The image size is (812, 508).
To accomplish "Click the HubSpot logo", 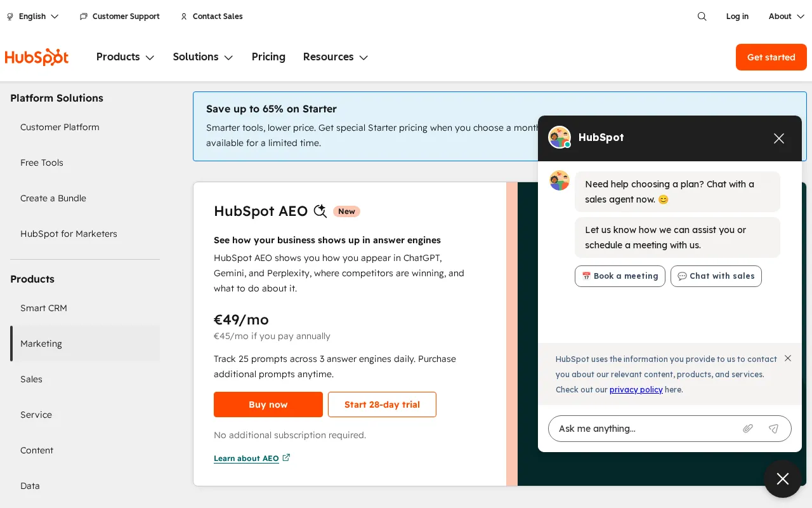I will (x=37, y=57).
